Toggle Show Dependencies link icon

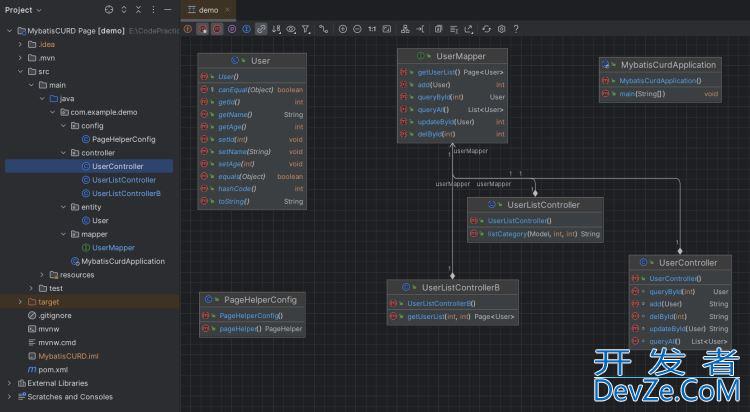pos(261,29)
